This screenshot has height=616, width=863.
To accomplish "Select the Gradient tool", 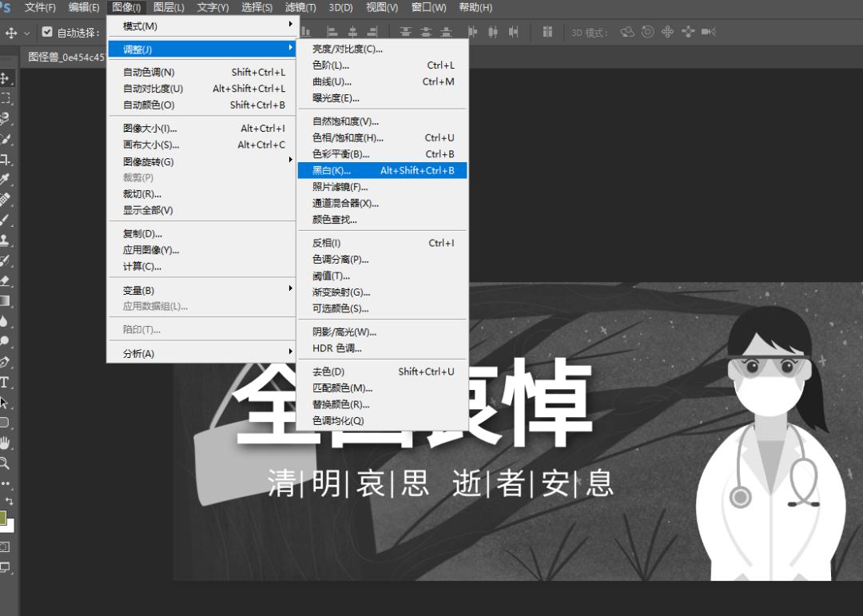I will click(x=8, y=299).
